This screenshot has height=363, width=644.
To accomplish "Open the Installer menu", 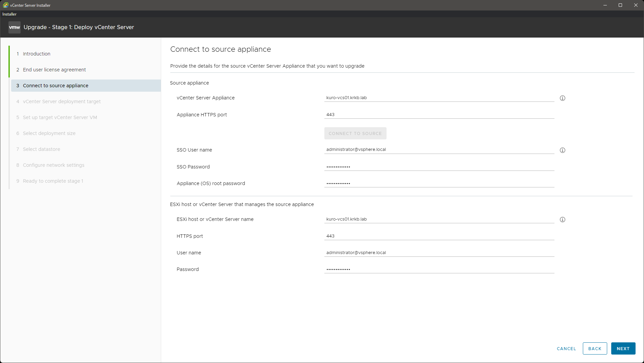I will [x=9, y=14].
